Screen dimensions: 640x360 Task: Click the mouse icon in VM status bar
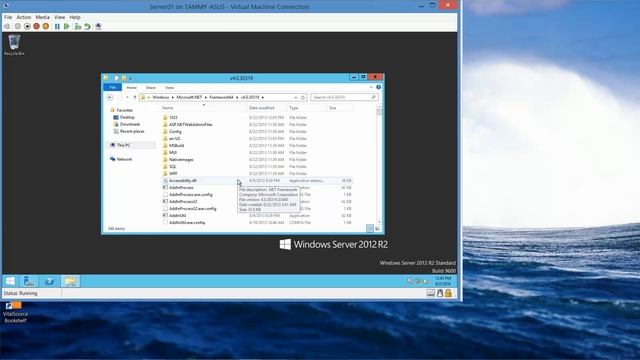coord(440,293)
